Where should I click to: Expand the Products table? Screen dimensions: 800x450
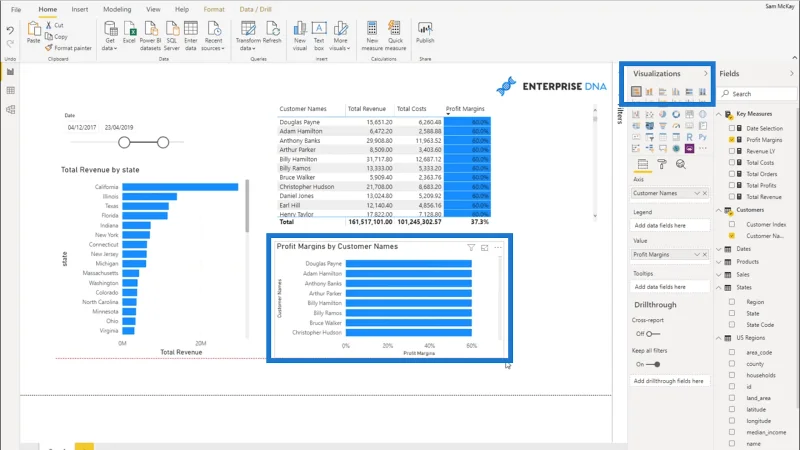tap(718, 262)
